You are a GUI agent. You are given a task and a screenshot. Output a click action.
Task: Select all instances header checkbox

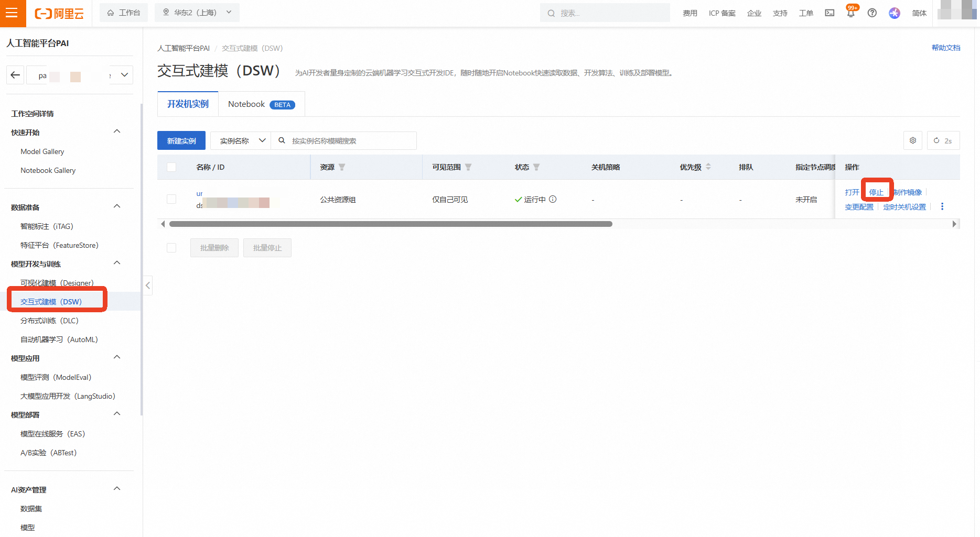click(x=171, y=167)
